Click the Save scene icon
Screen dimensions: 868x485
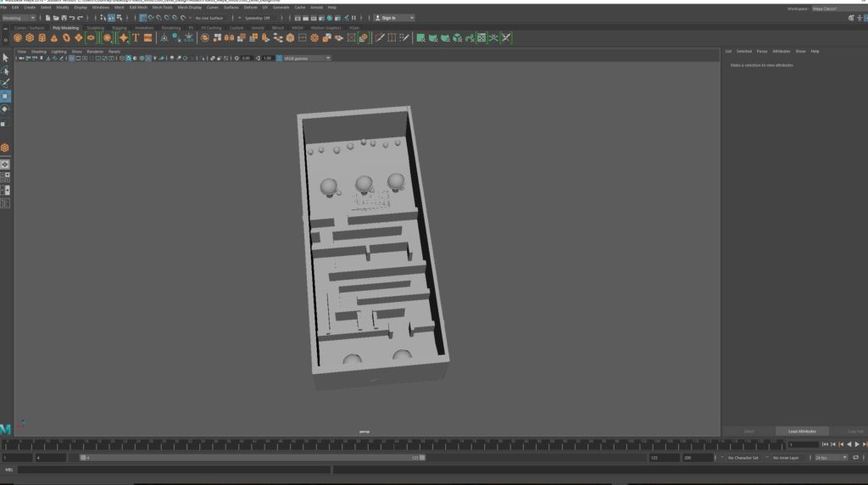pos(64,18)
